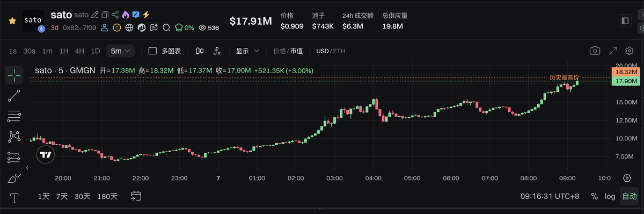Screen dimensions: 644x214
Task: Open chart settings gear in toolbar
Action: 630,51
